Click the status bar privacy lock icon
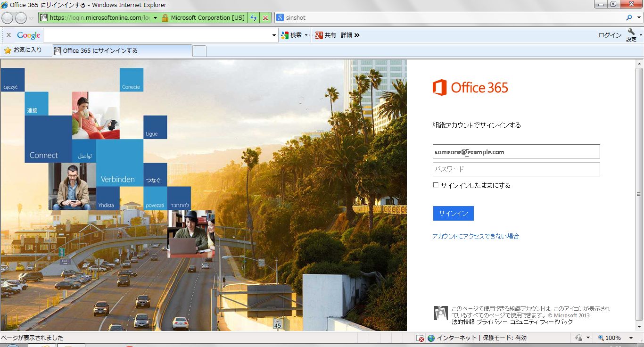This screenshot has width=644, height=347. (x=579, y=338)
